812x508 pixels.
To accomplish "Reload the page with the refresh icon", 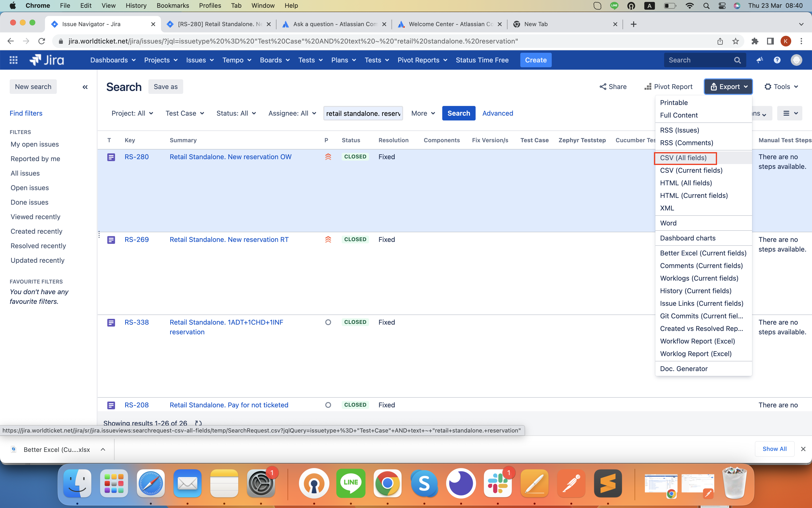I will pyautogui.click(x=42, y=41).
